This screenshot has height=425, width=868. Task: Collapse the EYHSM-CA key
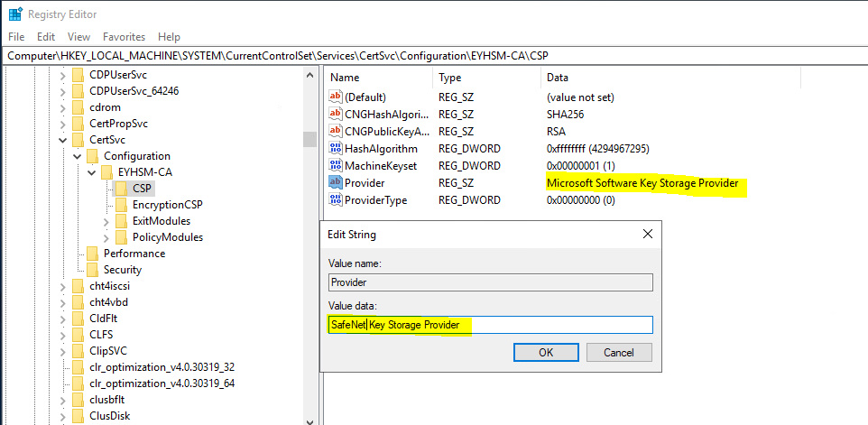[92, 172]
